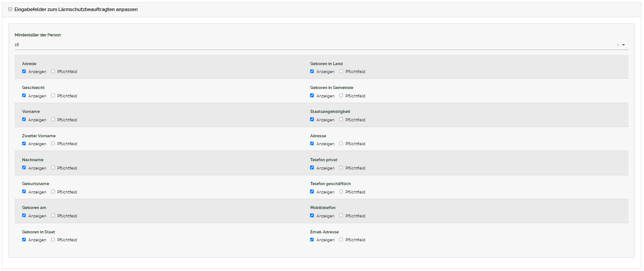Image resolution: width=644 pixels, height=271 pixels.
Task: Enable Pflichtfeld for Anrede
Action: click(53, 71)
